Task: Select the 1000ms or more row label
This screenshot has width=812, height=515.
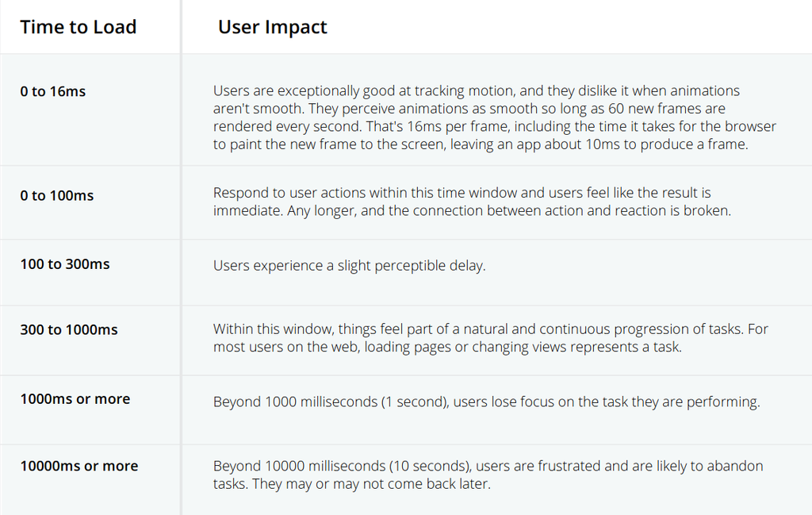Action: pyautogui.click(x=75, y=399)
